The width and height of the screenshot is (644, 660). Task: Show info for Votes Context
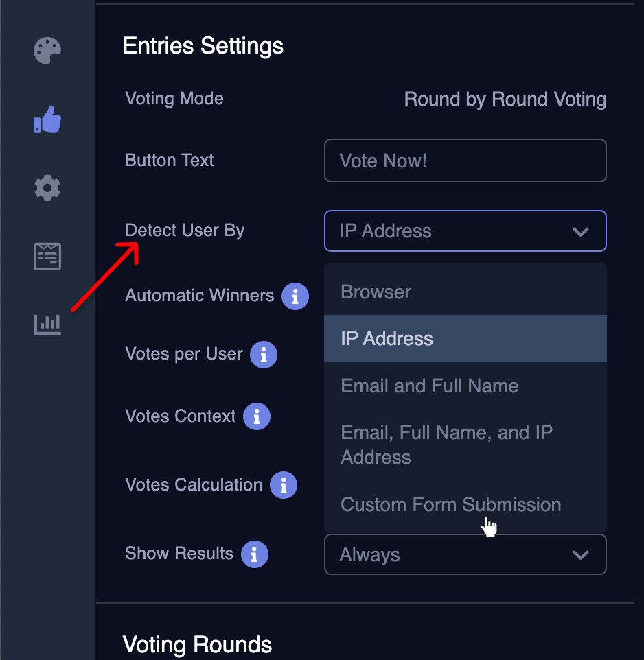pos(257,416)
